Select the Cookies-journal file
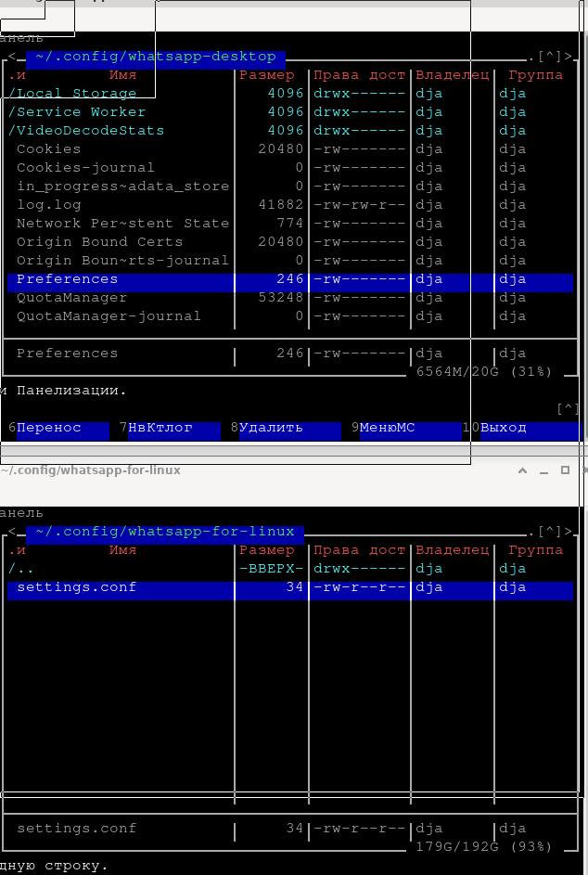588x875 pixels. 290,167
